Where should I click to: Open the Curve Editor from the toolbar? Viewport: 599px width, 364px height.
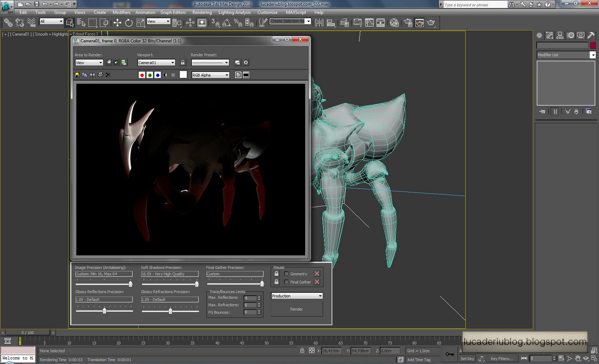coord(369,23)
